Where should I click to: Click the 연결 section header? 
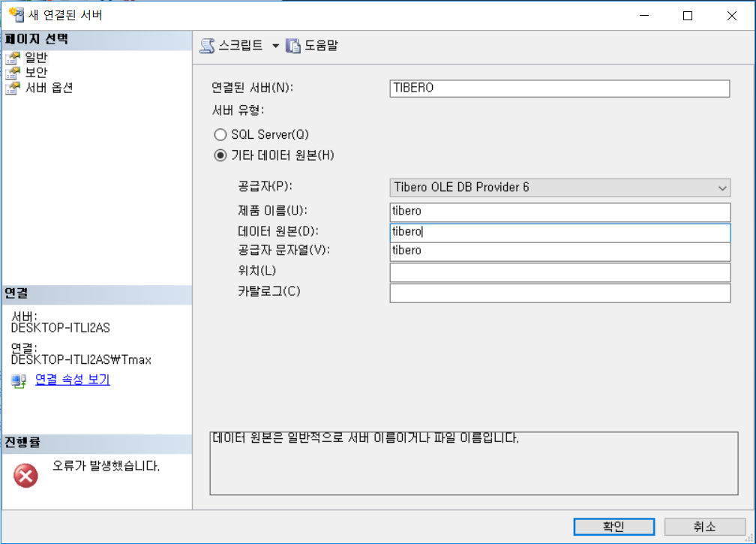97,294
